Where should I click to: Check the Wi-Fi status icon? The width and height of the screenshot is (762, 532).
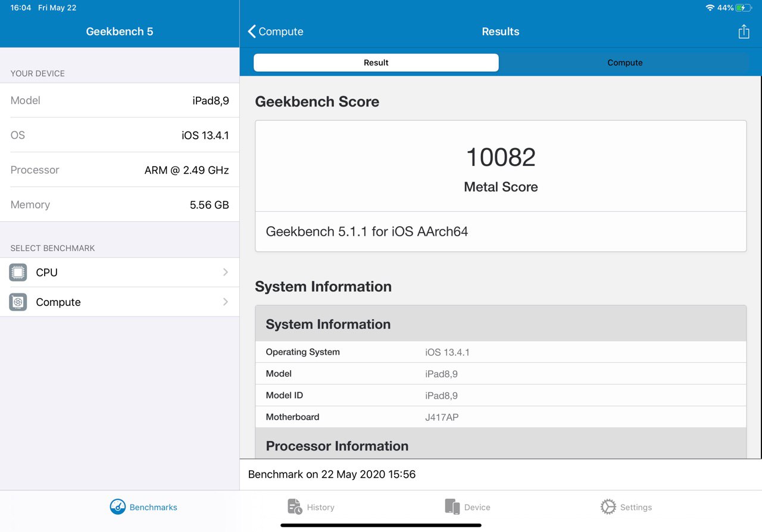click(x=710, y=8)
